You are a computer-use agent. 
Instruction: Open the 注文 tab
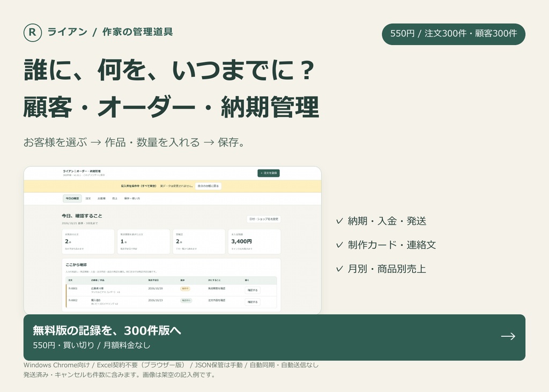pyautogui.click(x=88, y=198)
